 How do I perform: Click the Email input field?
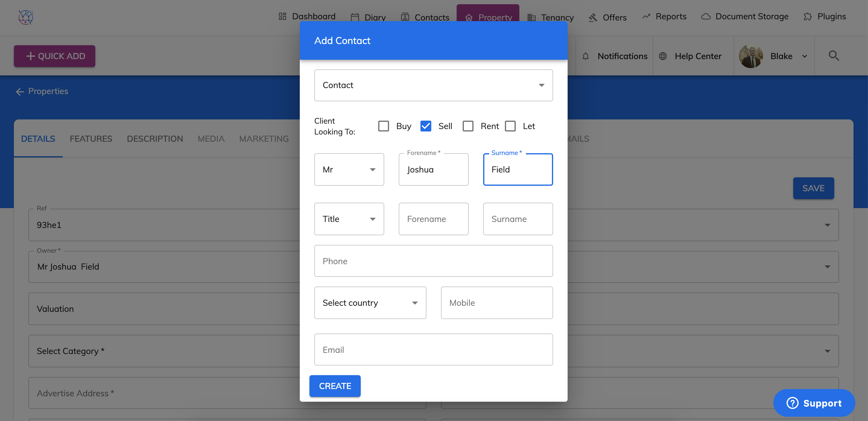433,350
